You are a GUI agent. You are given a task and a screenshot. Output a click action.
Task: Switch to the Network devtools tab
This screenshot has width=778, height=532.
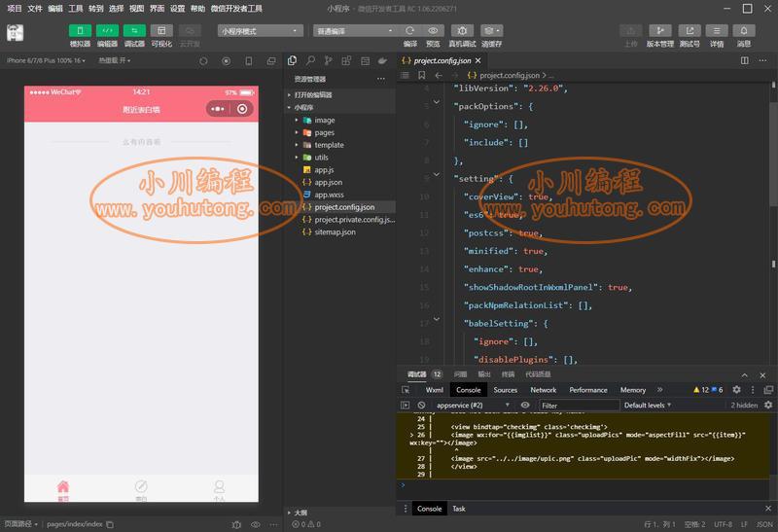pos(544,390)
